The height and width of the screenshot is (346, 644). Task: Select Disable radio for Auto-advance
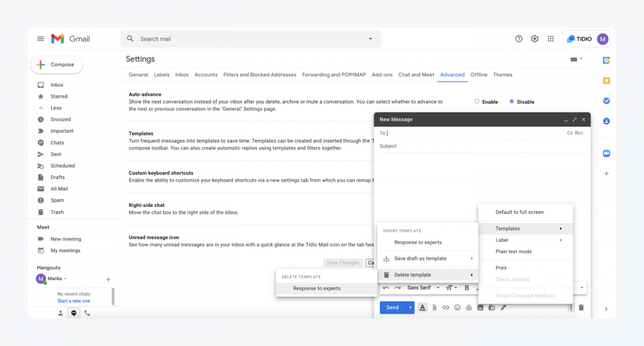tap(512, 101)
